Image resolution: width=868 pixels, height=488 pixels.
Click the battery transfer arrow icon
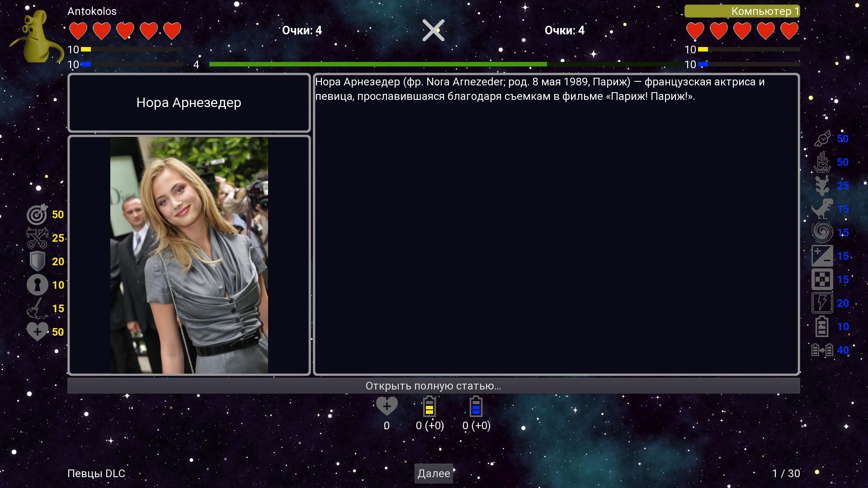[822, 350]
